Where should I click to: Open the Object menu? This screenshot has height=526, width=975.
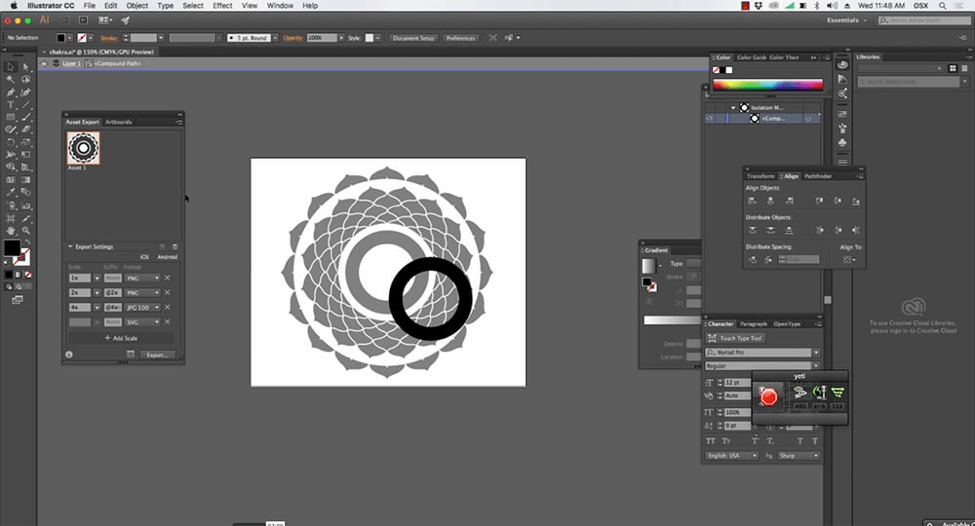137,6
